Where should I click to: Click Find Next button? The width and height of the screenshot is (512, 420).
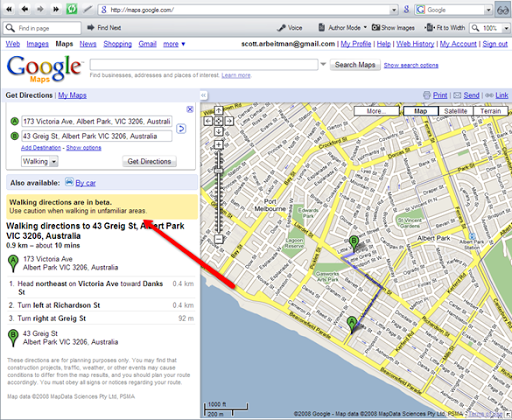[104, 28]
